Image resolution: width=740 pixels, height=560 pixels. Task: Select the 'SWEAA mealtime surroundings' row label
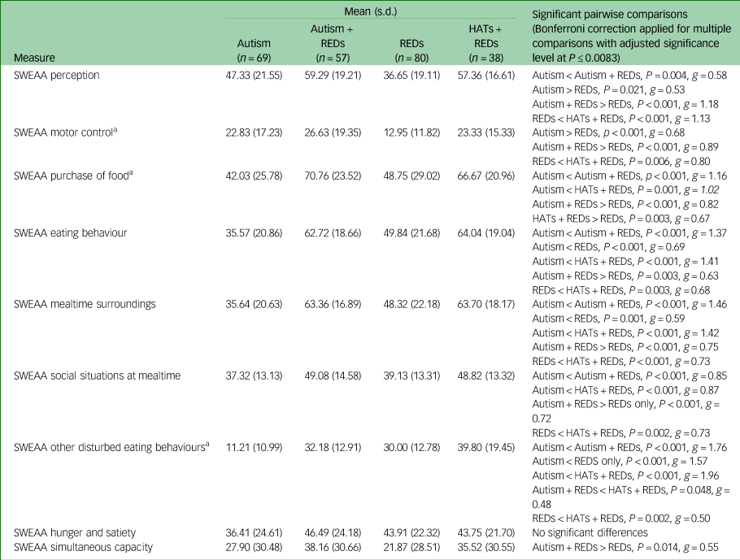click(x=79, y=305)
